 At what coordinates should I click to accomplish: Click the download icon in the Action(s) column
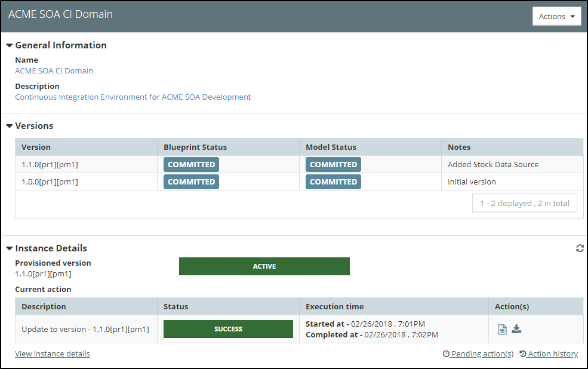[517, 329]
